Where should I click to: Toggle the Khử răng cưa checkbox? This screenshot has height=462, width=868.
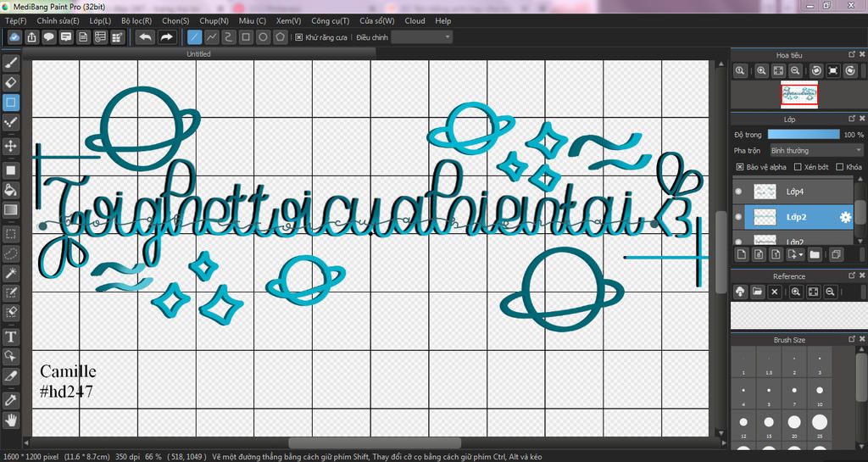click(x=299, y=37)
